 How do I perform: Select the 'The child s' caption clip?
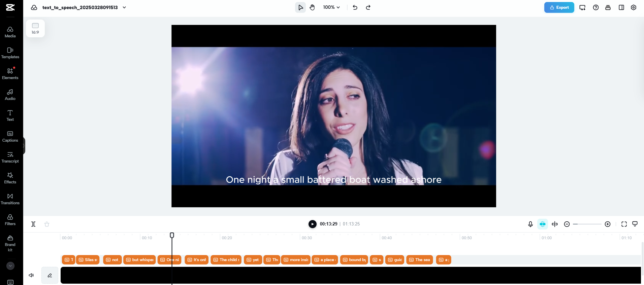coord(226,260)
